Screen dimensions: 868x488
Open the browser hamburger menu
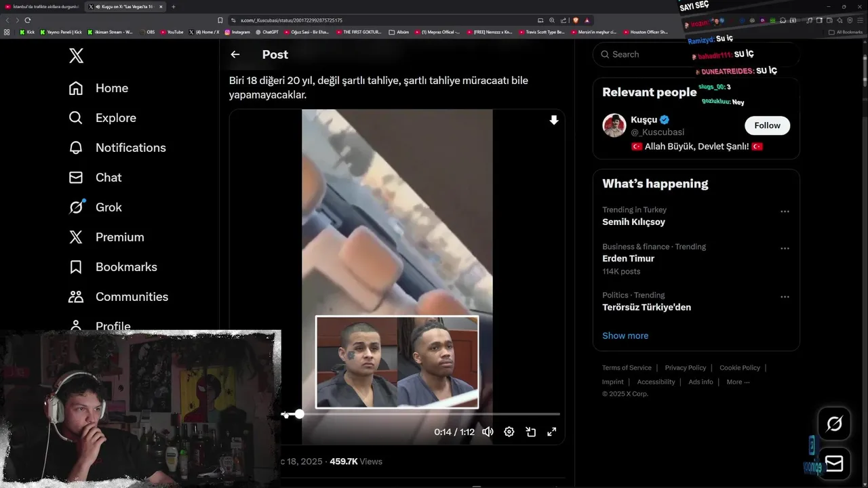(x=859, y=20)
